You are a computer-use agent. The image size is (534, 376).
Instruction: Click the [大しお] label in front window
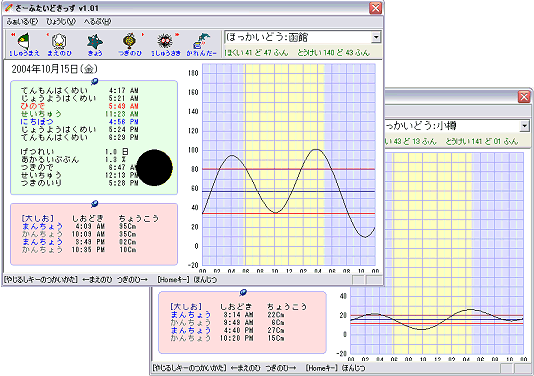click(x=38, y=218)
